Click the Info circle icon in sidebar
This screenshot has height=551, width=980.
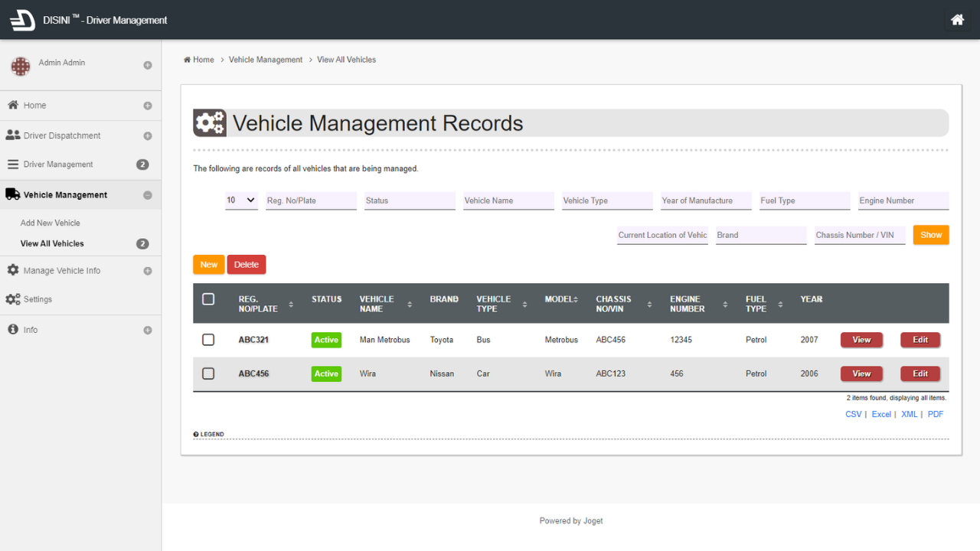click(12, 330)
